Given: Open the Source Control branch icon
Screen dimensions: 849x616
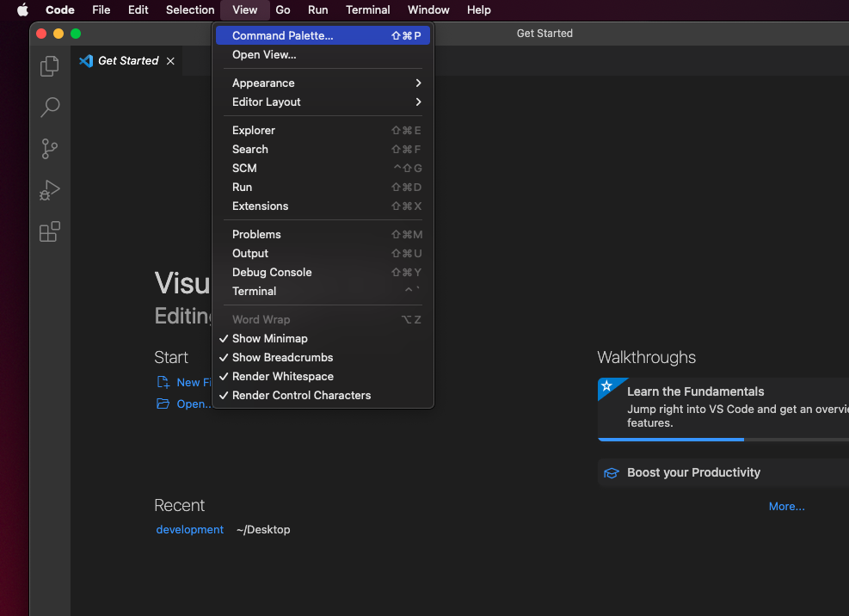Looking at the screenshot, I should [x=50, y=149].
